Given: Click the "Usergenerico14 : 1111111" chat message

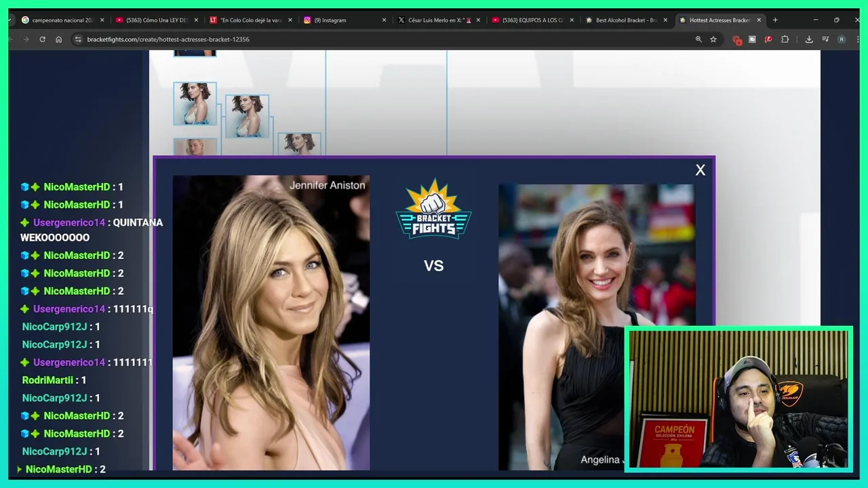Looking at the screenshot, I should 86,363.
